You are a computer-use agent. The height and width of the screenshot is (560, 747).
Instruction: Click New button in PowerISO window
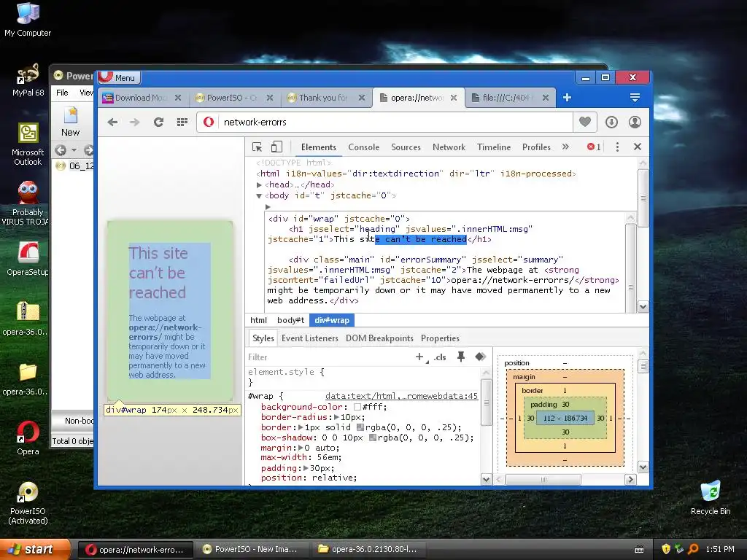71,122
